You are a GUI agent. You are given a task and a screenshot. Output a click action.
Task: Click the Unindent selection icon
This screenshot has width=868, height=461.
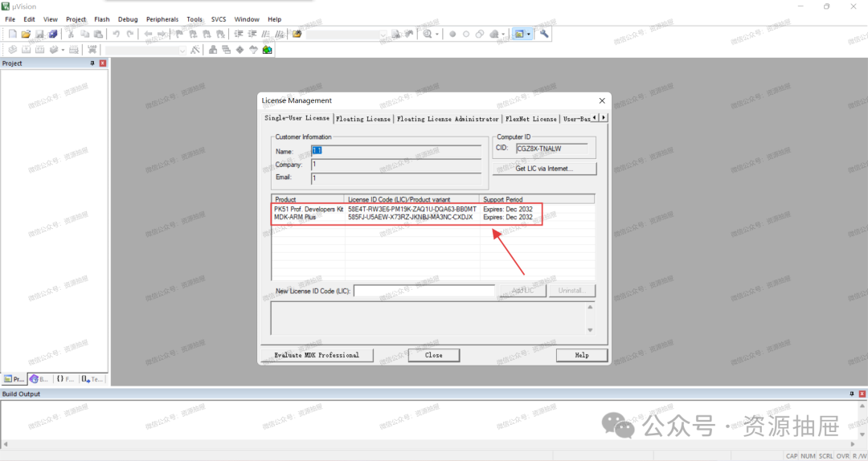coord(252,34)
